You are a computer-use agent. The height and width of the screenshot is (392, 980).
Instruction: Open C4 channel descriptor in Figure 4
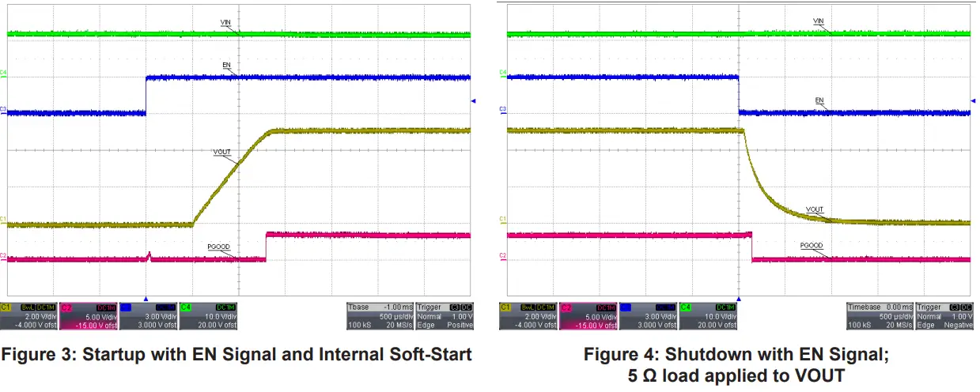click(708, 315)
